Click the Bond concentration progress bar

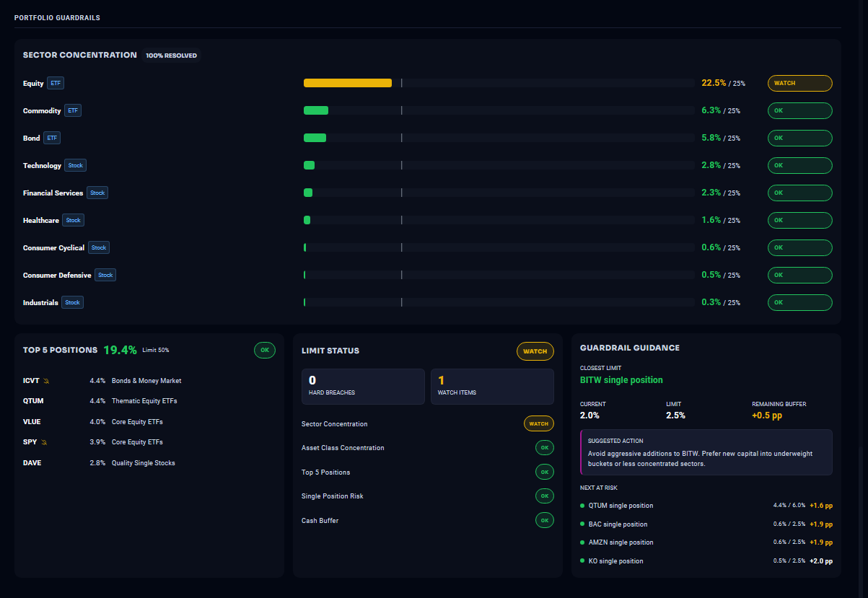pos(499,138)
